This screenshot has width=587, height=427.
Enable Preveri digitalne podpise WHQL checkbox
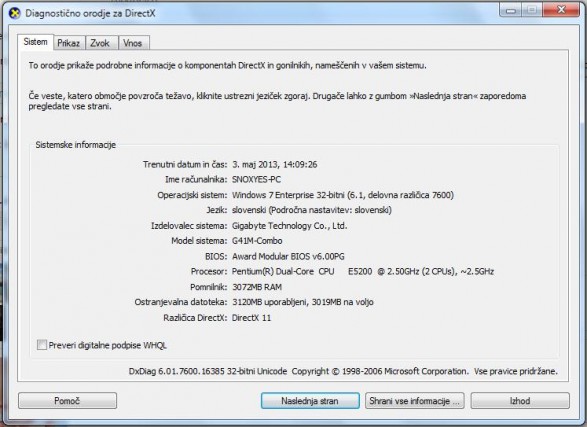pos(42,345)
